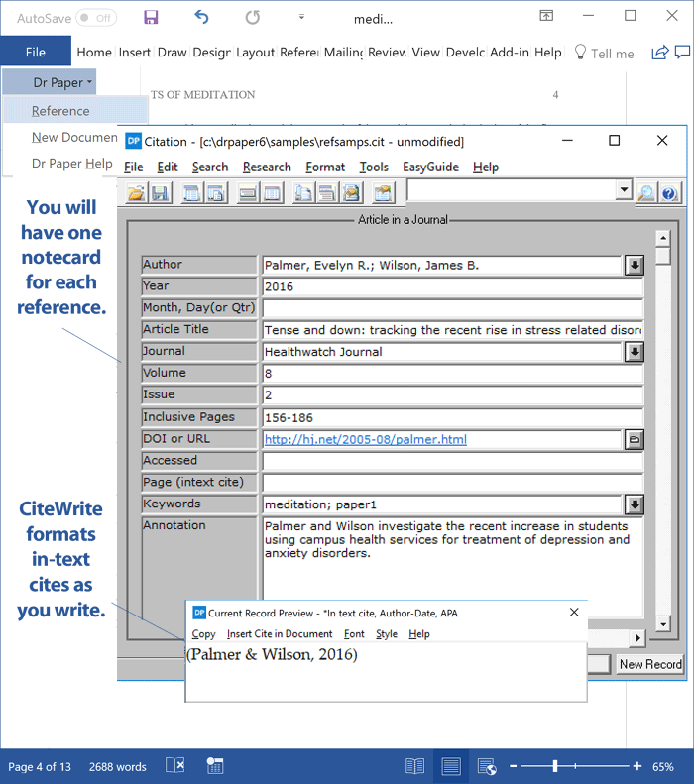Click the save disk icon in Citation toolbar

(x=159, y=192)
